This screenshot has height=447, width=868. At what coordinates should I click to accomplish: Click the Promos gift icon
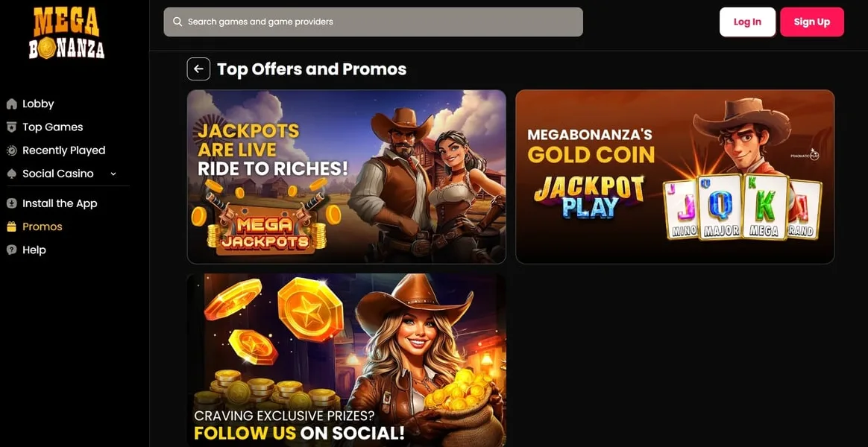(x=12, y=226)
